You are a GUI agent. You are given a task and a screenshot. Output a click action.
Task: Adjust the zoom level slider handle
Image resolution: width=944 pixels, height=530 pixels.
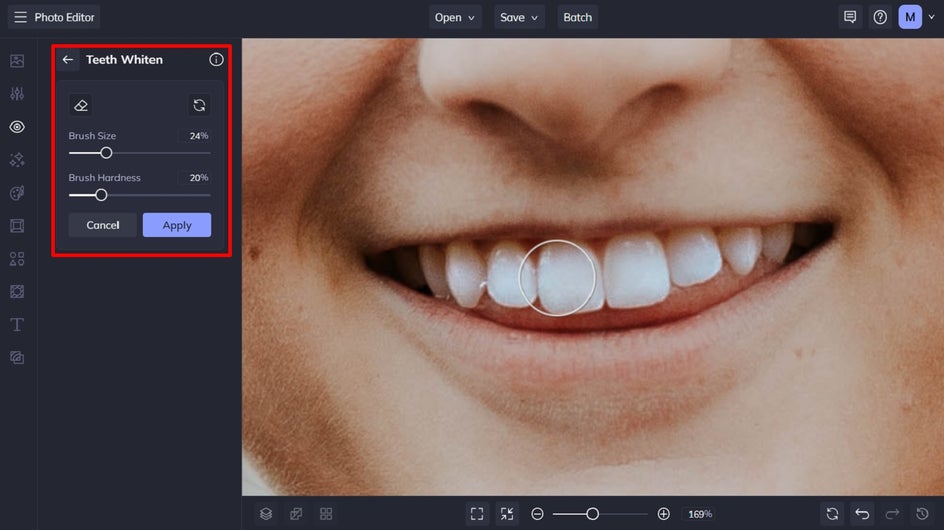click(592, 514)
